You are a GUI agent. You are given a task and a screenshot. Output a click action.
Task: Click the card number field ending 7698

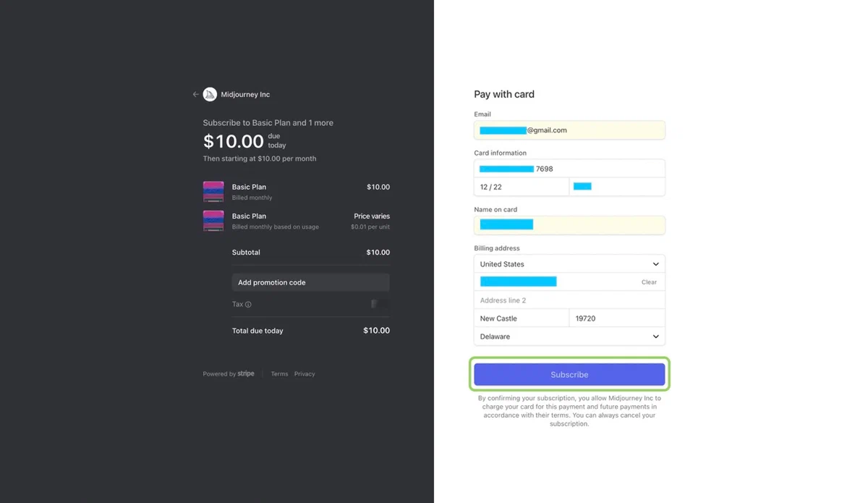pyautogui.click(x=569, y=168)
